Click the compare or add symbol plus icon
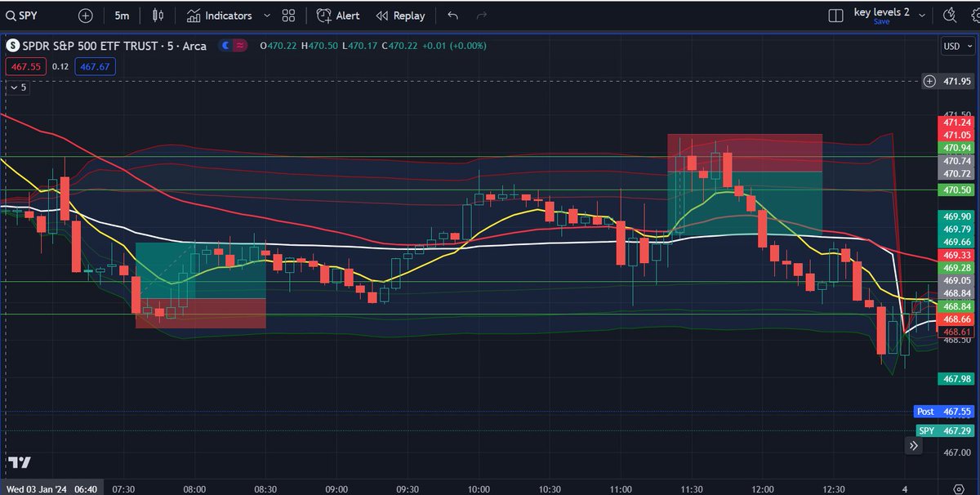This screenshot has height=495, width=980. tap(86, 16)
